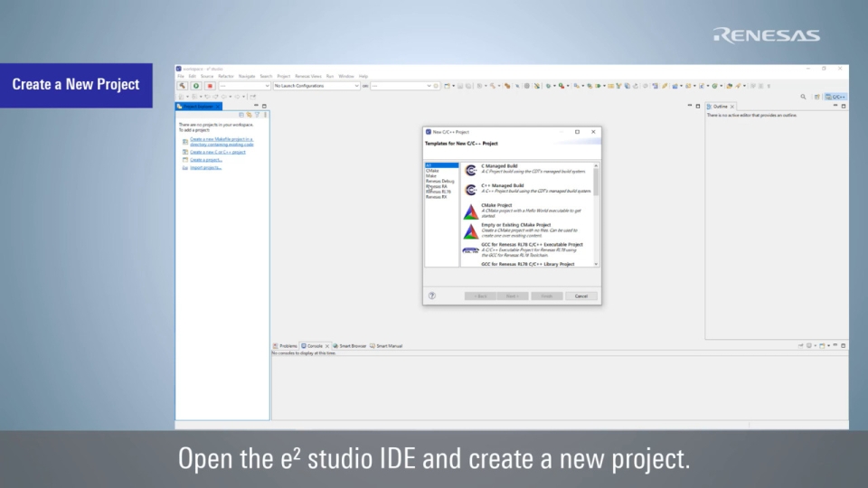The width and height of the screenshot is (868, 488).
Task: Select 'Renesas Debug' category in template list
Action: coord(440,181)
